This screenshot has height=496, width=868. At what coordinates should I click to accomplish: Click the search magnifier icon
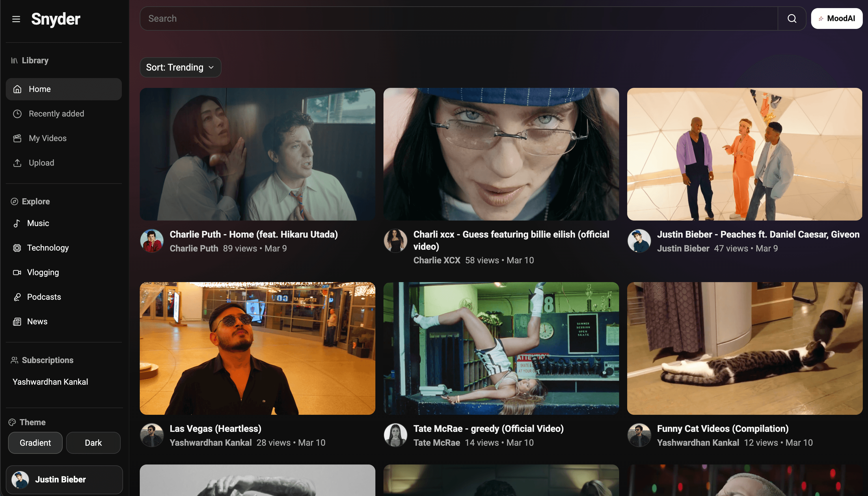click(x=791, y=18)
